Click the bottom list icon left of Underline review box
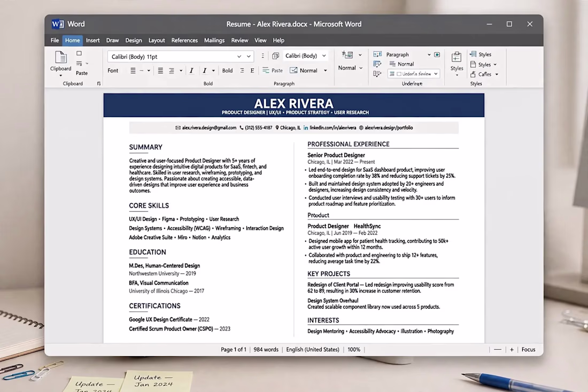Screen dimensions: 588x392 coord(377,74)
